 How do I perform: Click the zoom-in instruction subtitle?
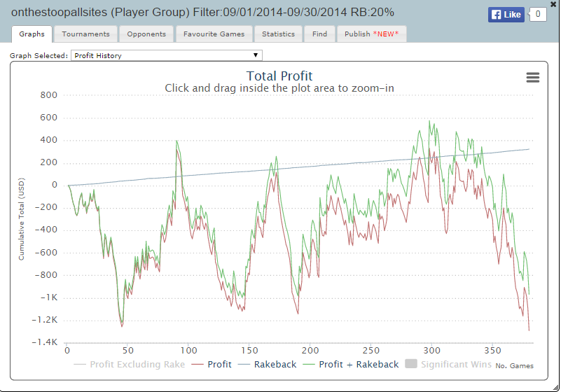click(279, 88)
